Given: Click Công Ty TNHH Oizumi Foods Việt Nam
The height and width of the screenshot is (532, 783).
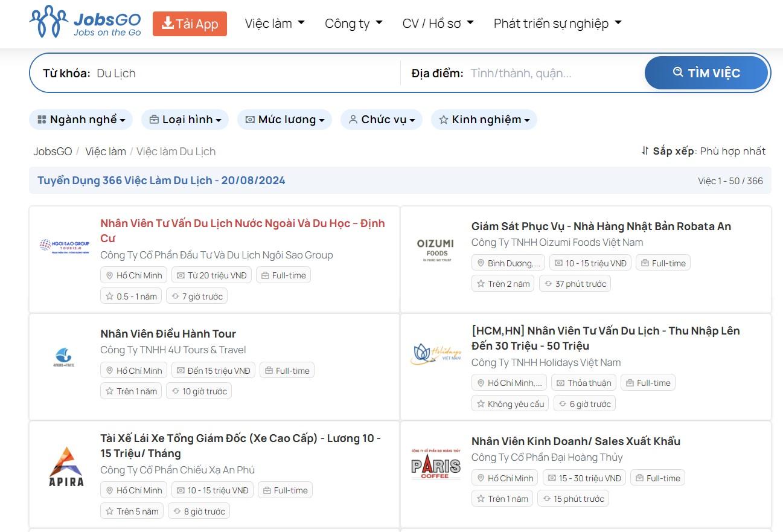Looking at the screenshot, I should click(x=557, y=242).
